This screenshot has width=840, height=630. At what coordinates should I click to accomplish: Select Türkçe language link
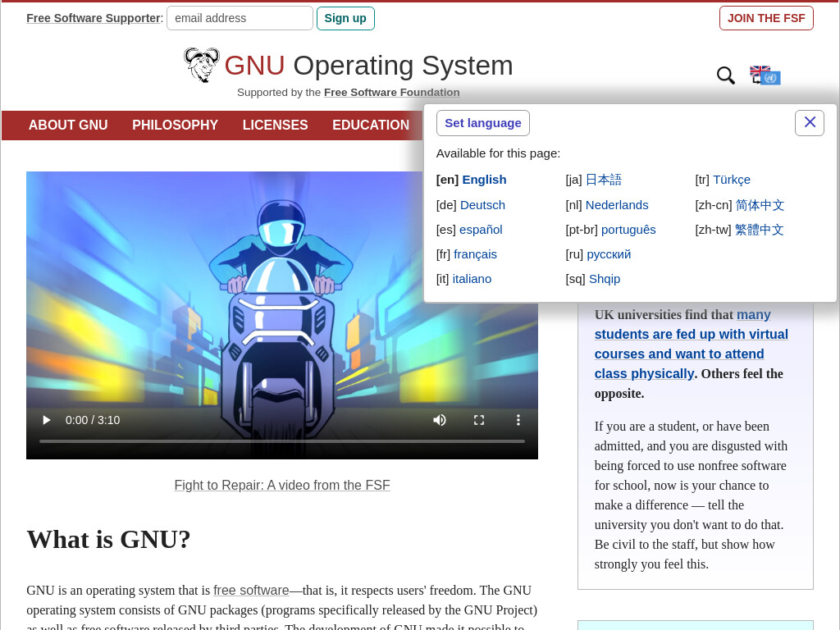point(731,180)
